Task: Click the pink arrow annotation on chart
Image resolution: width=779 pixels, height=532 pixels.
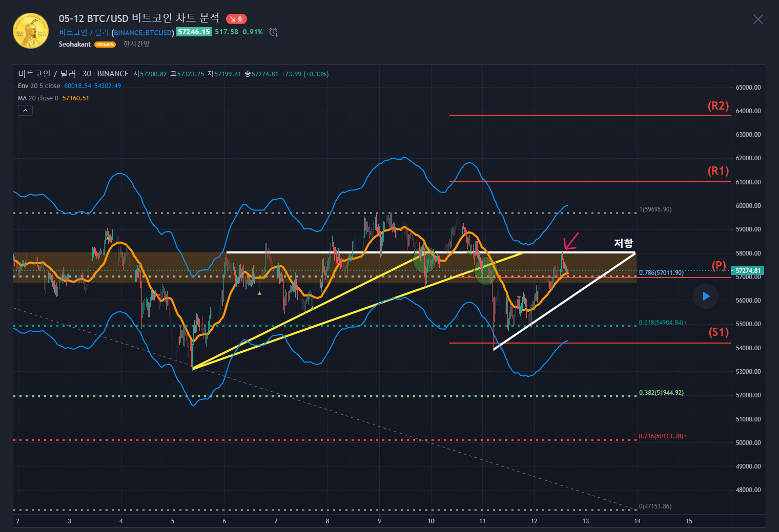Action: coord(570,241)
